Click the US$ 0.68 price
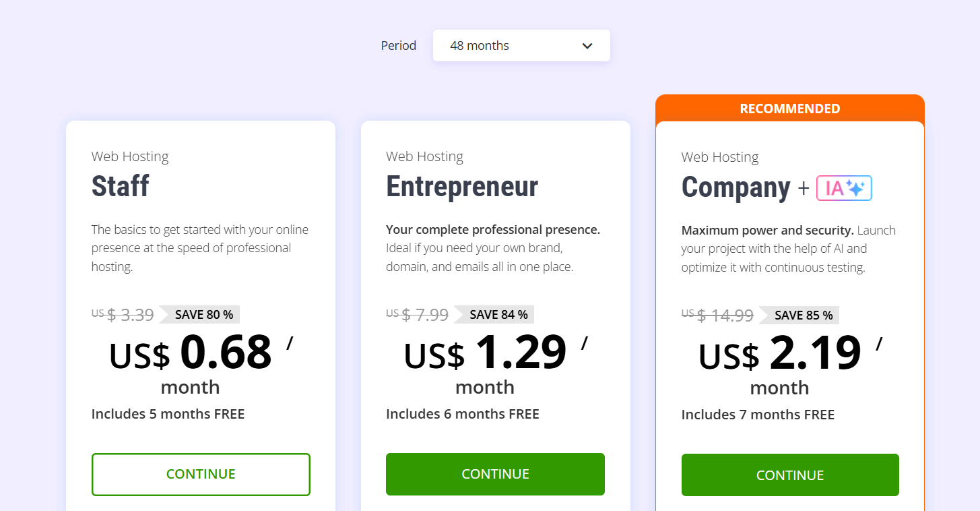The height and width of the screenshot is (511, 980). point(191,353)
